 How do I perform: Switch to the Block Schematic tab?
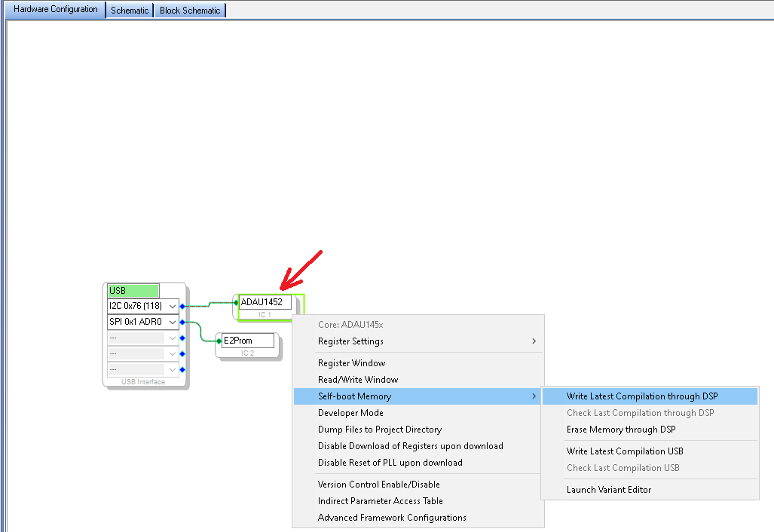pyautogui.click(x=190, y=11)
